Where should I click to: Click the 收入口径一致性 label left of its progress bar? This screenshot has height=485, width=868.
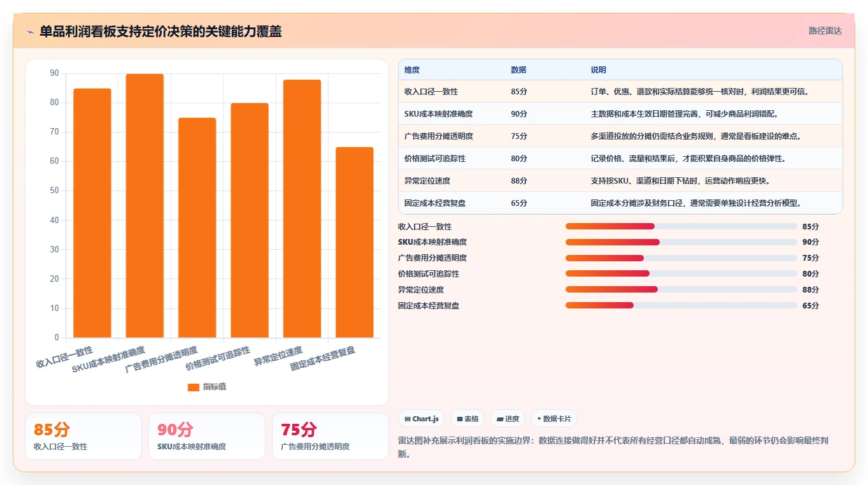pyautogui.click(x=425, y=227)
